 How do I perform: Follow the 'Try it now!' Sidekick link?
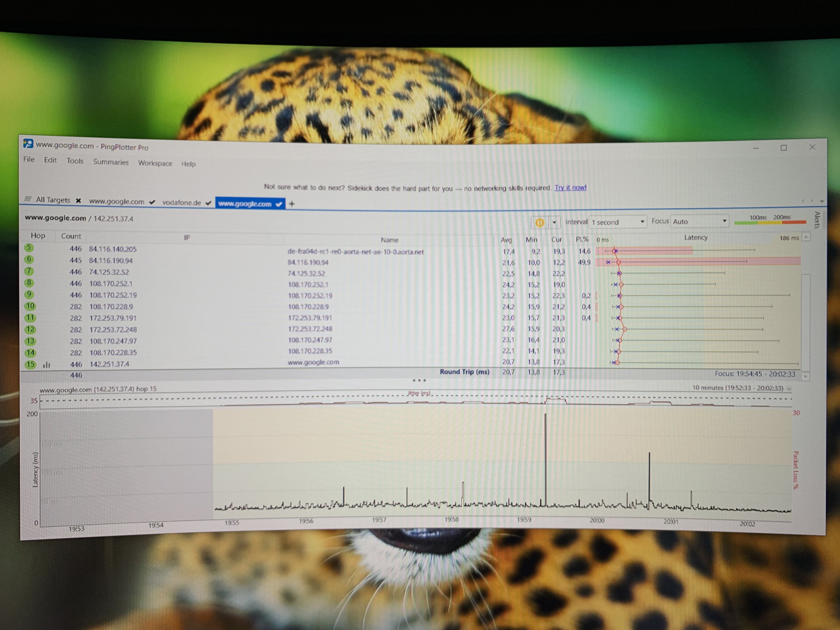570,188
